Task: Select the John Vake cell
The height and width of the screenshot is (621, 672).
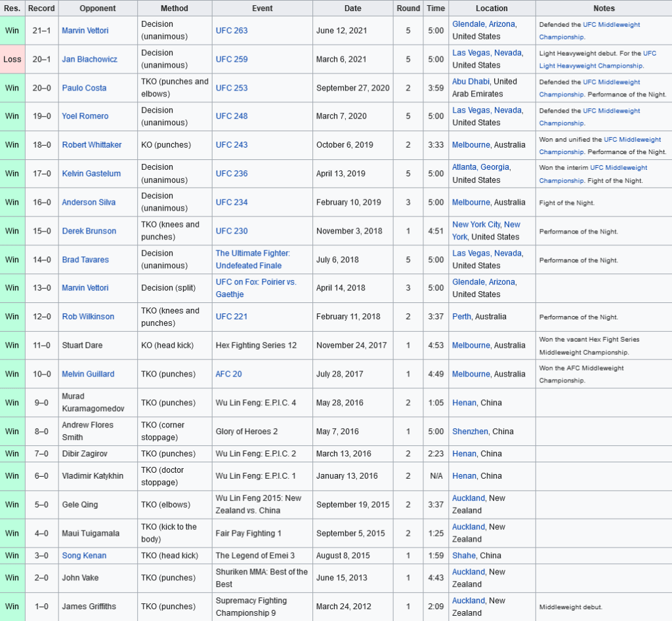Action: [x=98, y=578]
